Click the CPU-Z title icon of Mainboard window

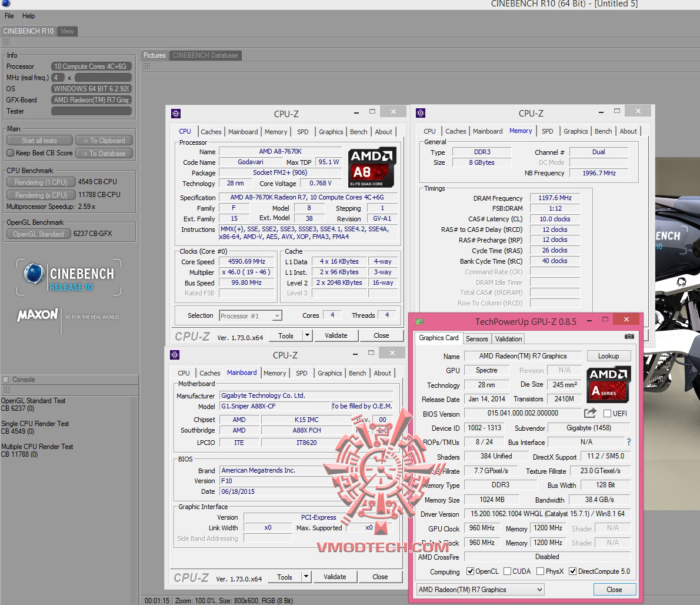(x=175, y=355)
